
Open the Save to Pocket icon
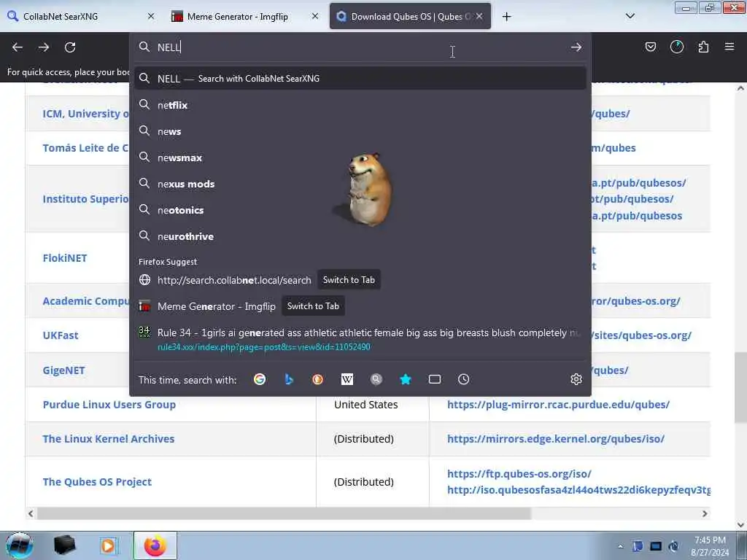coord(650,47)
